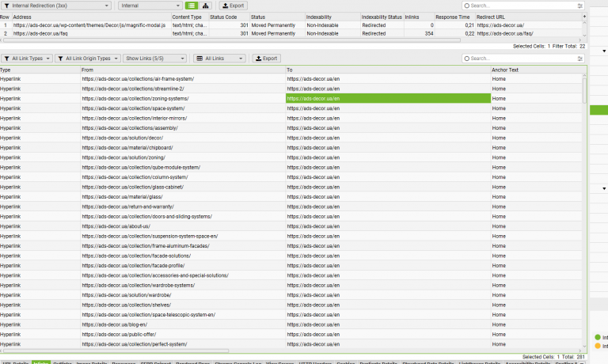This screenshot has width=608, height=364.
Task: Select the Inlinks bottom tab
Action: [41, 362]
